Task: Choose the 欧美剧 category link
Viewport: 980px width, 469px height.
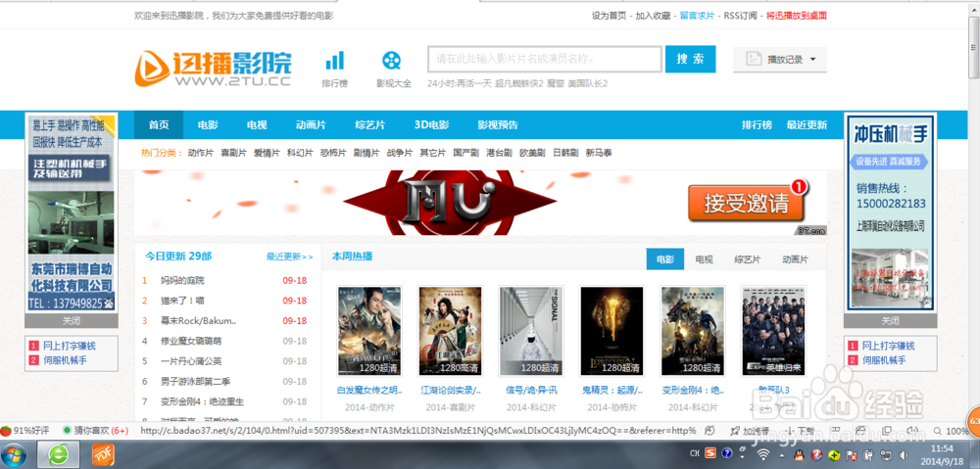Action: (532, 153)
